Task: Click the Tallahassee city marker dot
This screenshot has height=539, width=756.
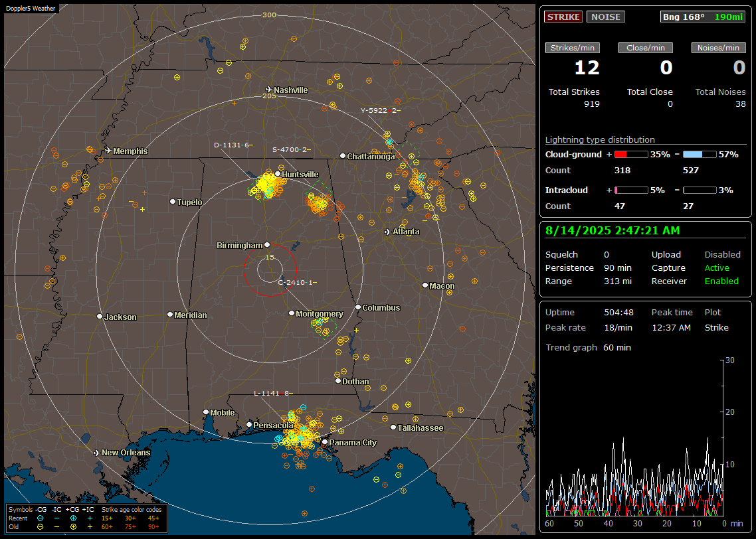Action: 393,427
